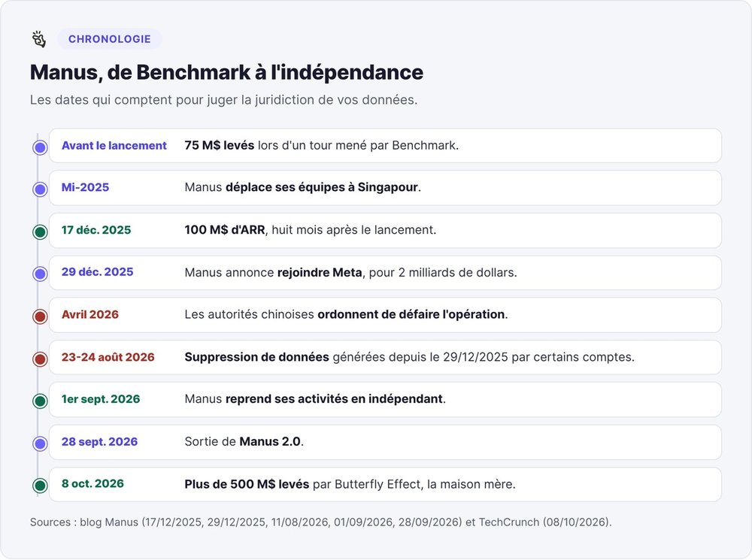Select the '29 déc. 2025' date label

coord(97,272)
